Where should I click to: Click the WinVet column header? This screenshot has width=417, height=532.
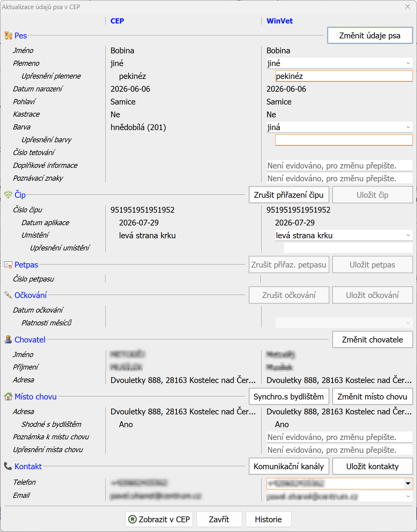pyautogui.click(x=280, y=21)
